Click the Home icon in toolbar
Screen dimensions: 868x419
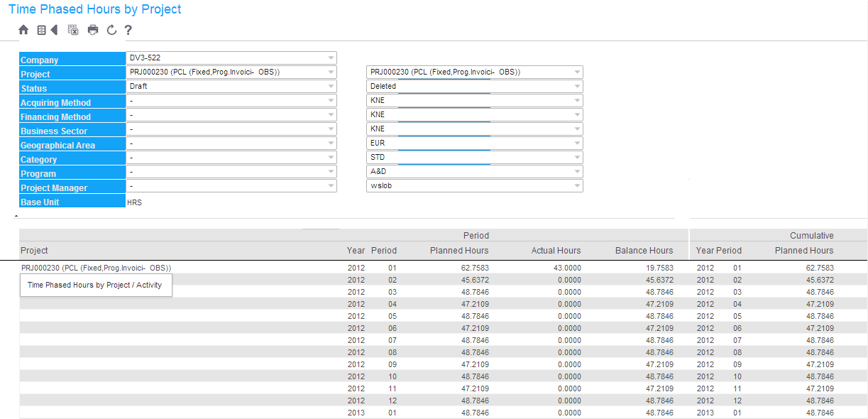click(x=23, y=30)
